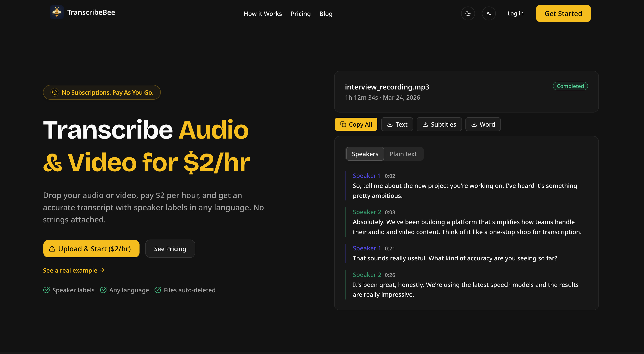The width and height of the screenshot is (644, 354).
Task: Open the How it Works page
Action: tap(263, 14)
